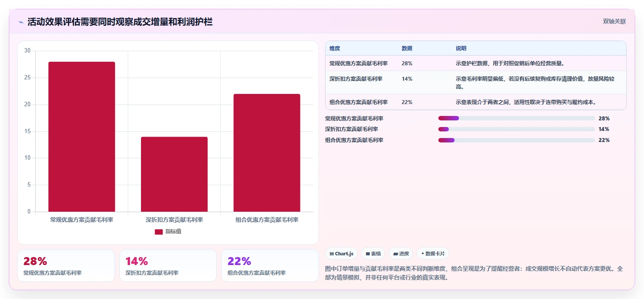This screenshot has width=644, height=299.
Task: Open the 28% data card
Action: (x=66, y=265)
